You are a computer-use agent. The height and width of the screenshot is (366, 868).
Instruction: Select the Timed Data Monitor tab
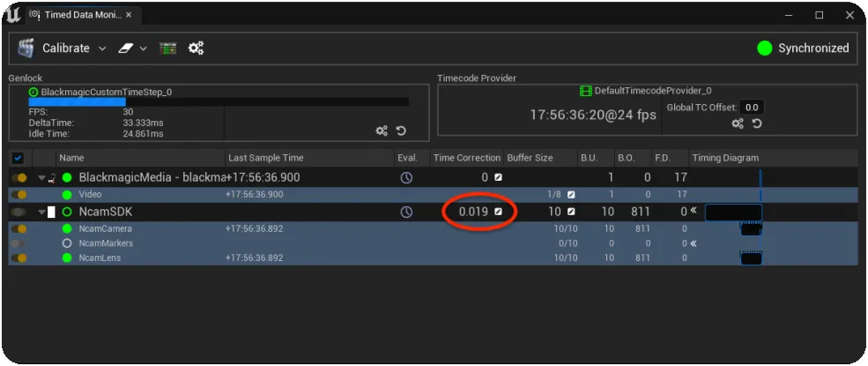(x=83, y=15)
